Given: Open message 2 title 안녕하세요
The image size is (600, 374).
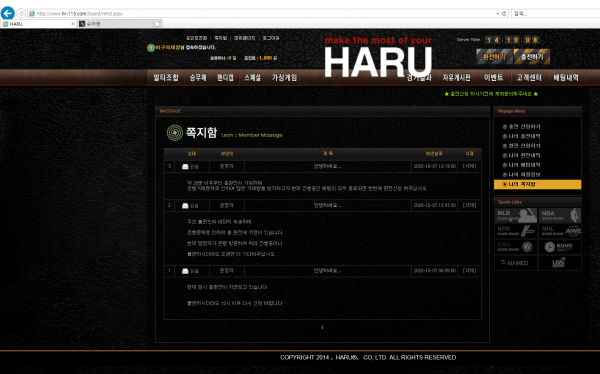Looking at the screenshot, I should [328, 205].
